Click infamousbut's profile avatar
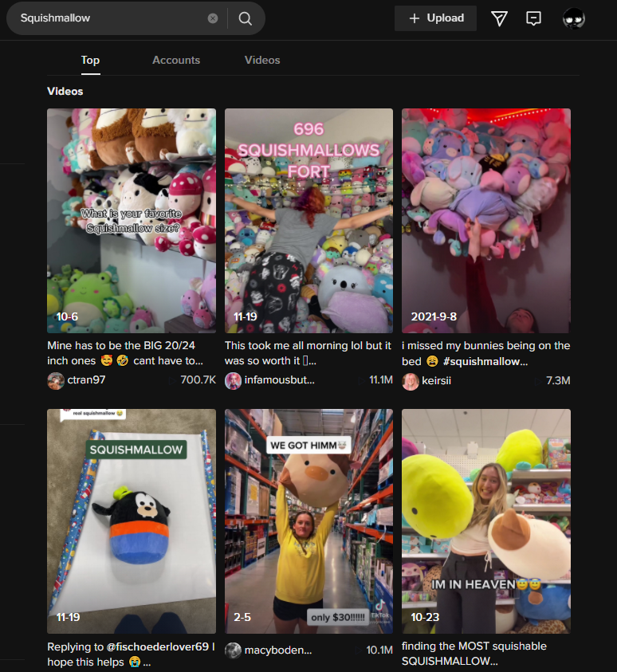 coord(234,380)
